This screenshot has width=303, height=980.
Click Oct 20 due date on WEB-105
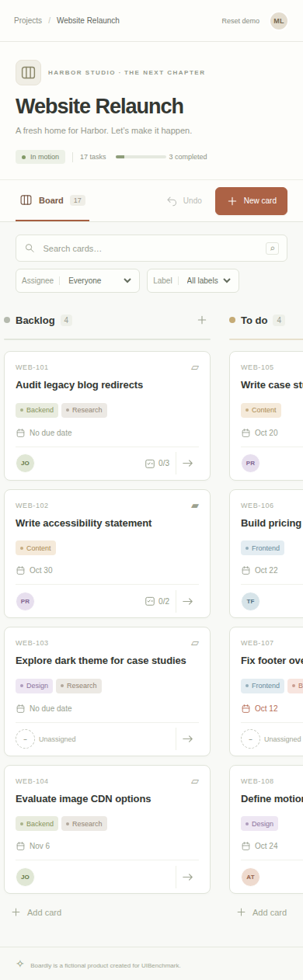point(259,433)
